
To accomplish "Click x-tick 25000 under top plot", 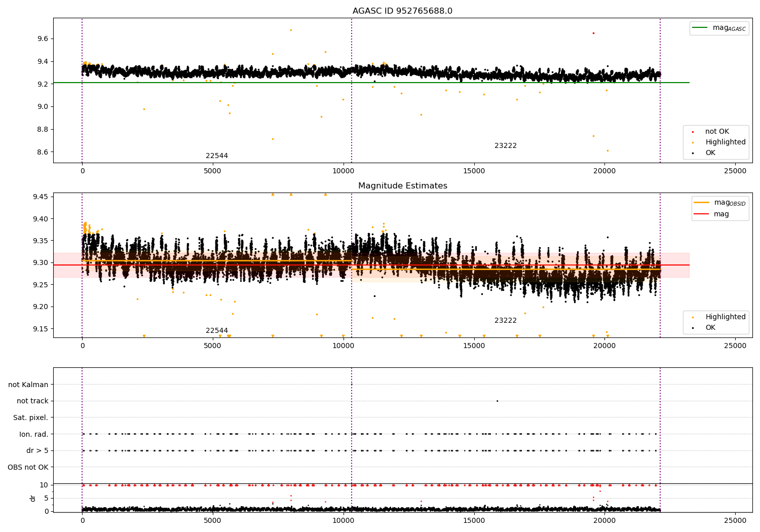I will coord(735,171).
